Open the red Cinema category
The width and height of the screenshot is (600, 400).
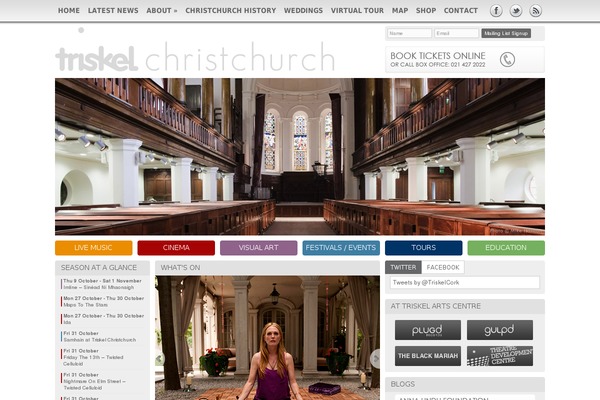tap(176, 248)
